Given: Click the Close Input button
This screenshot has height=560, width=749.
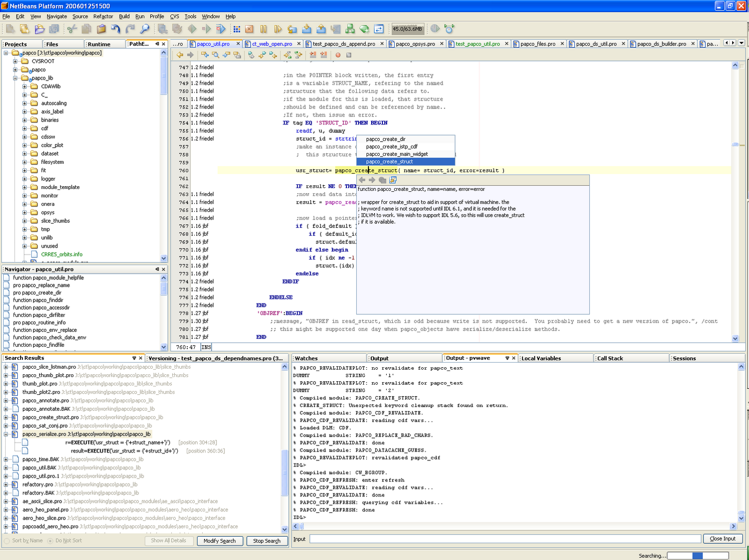Looking at the screenshot, I should click(x=723, y=539).
